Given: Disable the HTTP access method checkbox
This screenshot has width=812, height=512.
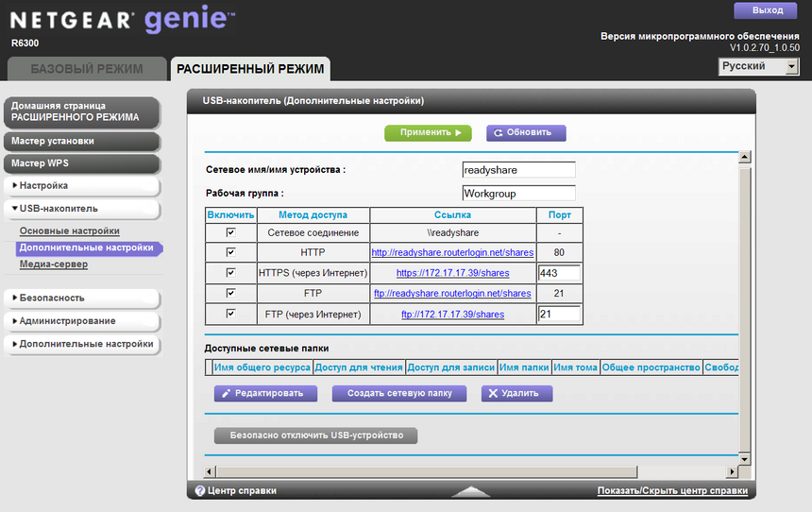Looking at the screenshot, I should coord(230,252).
